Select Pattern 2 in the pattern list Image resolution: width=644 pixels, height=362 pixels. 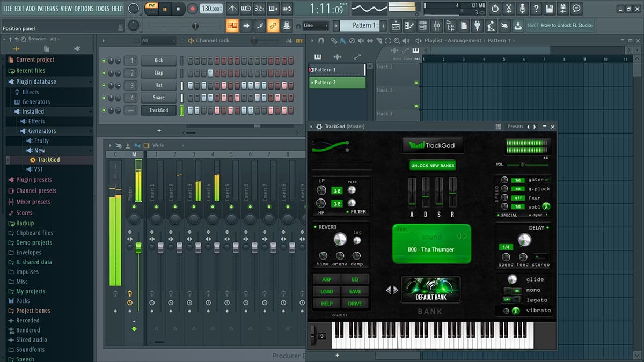[337, 83]
